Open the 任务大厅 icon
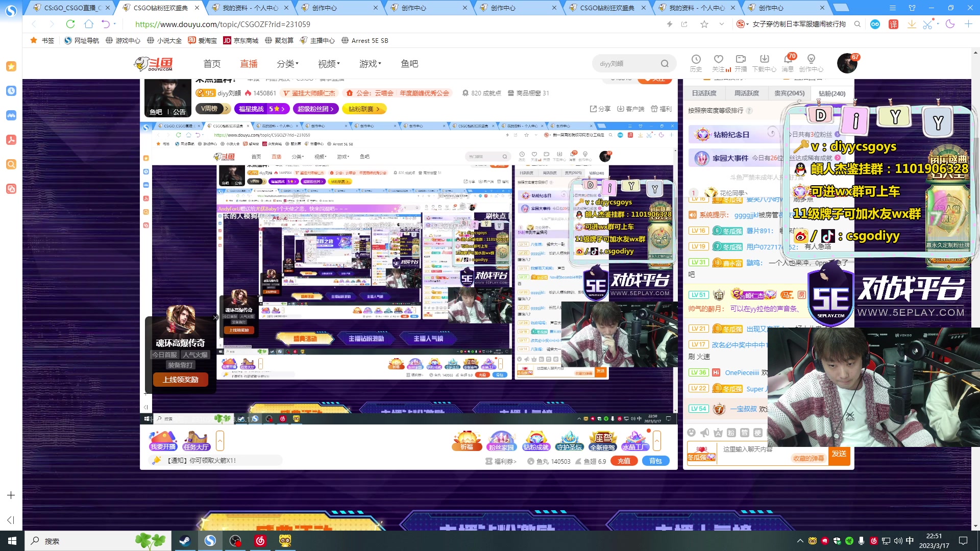The width and height of the screenshot is (980, 551). point(196,441)
